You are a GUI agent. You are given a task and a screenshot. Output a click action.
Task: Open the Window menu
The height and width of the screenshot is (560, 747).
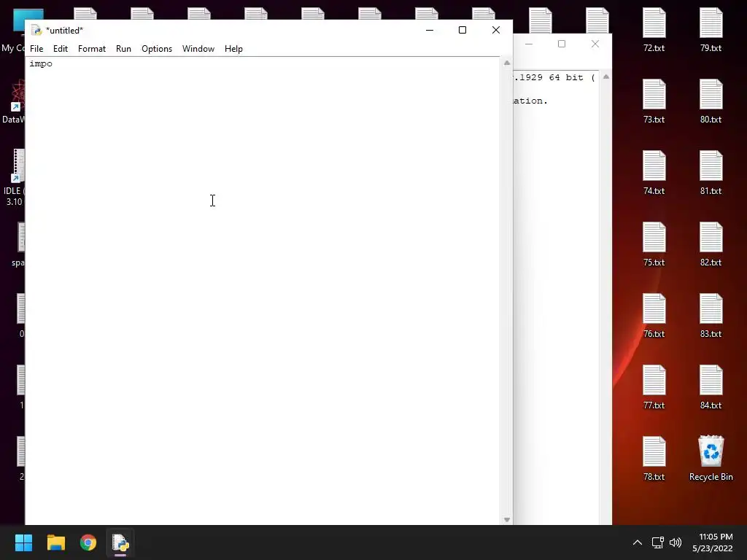[198, 49]
